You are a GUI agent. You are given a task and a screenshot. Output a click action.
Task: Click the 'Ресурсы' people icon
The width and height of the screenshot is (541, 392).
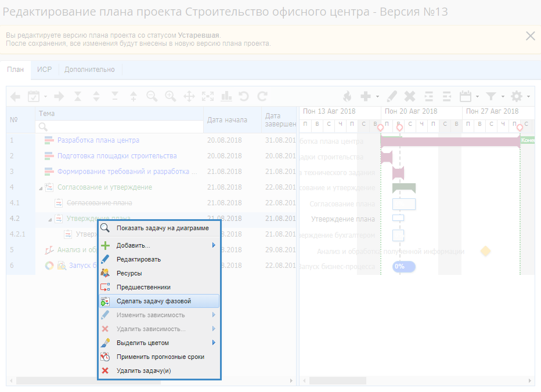[x=105, y=273]
